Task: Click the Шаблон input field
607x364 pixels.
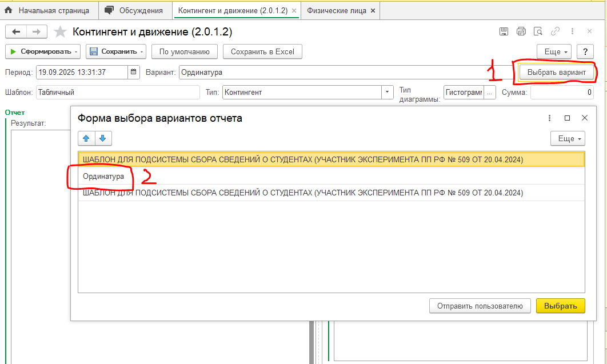Action: pyautogui.click(x=117, y=92)
